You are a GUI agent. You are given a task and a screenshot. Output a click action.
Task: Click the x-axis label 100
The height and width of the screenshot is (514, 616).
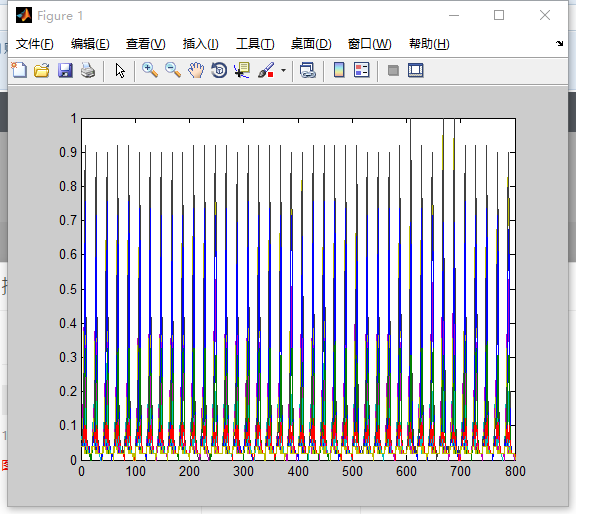tap(135, 471)
